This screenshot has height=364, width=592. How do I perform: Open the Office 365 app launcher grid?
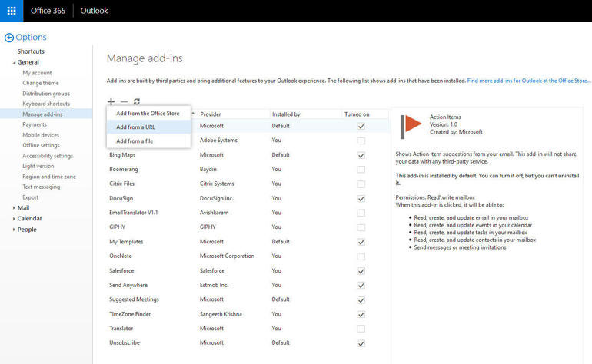click(12, 11)
